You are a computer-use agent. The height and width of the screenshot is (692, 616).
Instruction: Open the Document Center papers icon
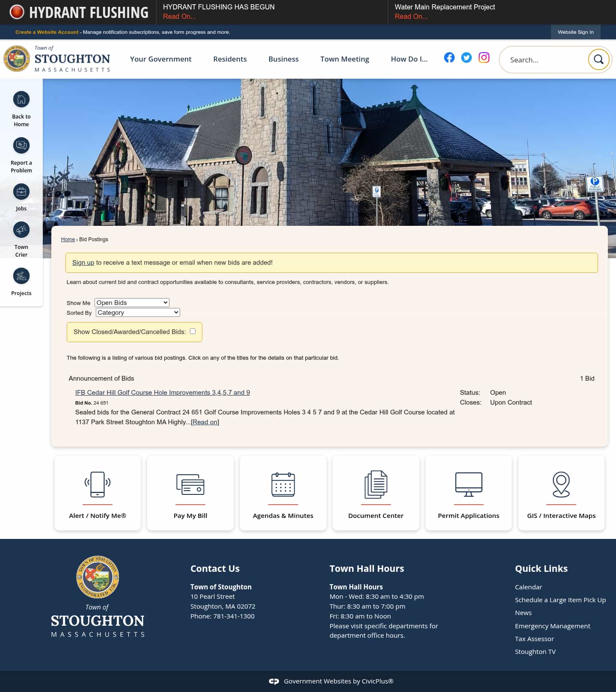tap(376, 484)
